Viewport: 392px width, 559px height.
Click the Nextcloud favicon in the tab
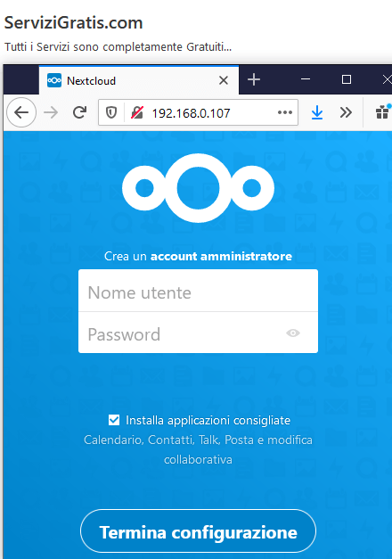click(x=54, y=80)
